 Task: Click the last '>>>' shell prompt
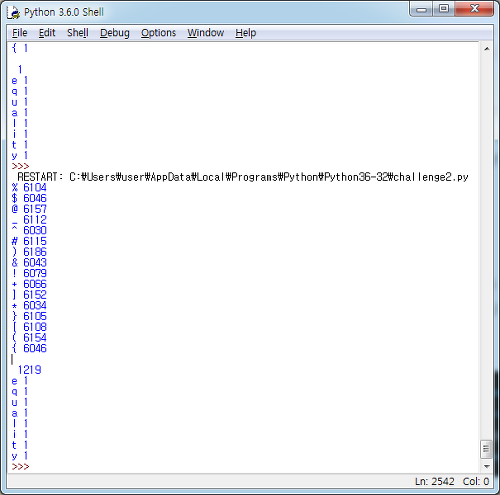coord(20,466)
